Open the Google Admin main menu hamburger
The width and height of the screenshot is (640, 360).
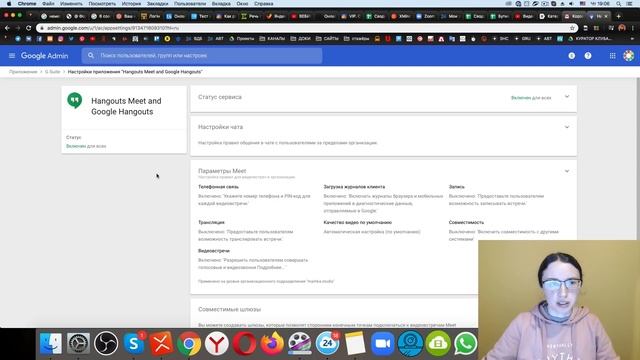[x=12, y=56]
